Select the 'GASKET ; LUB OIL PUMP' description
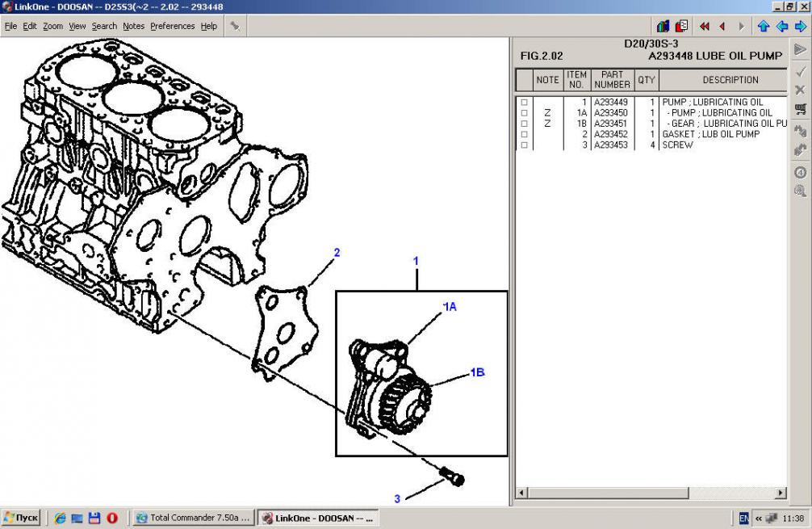Screen dimensions: 812x529 [x=710, y=134]
